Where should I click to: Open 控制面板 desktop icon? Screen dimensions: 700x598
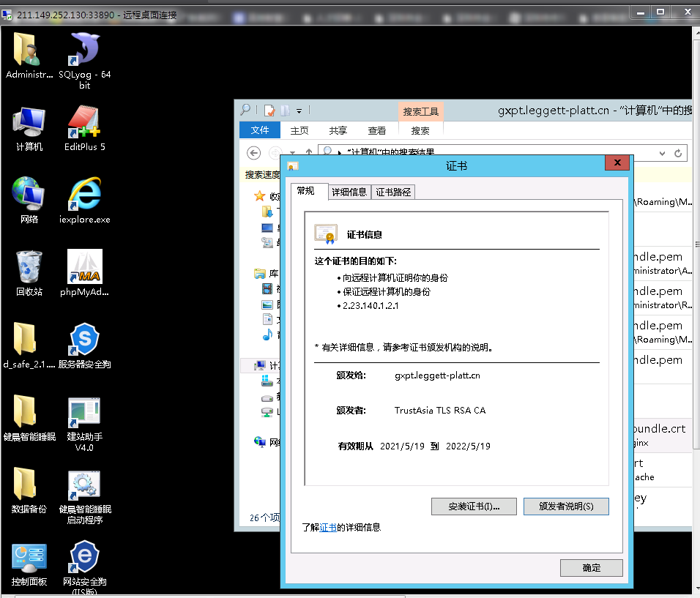[29, 558]
